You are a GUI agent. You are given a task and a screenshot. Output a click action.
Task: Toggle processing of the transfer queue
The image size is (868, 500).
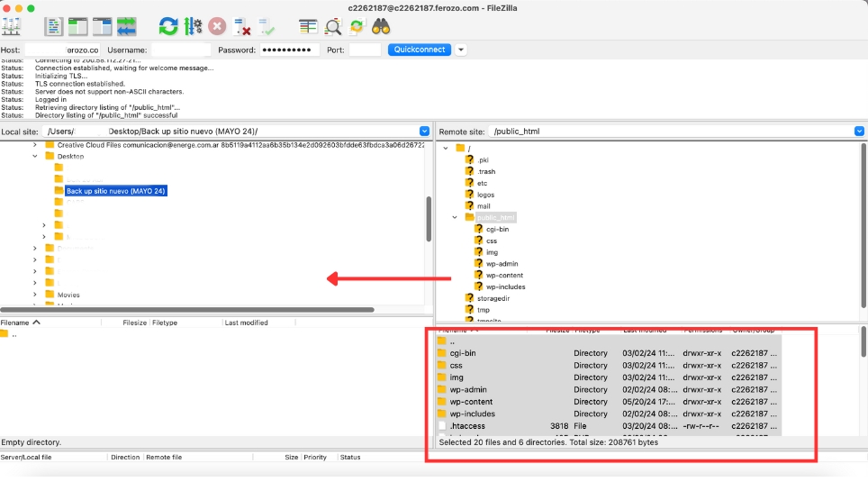click(193, 26)
